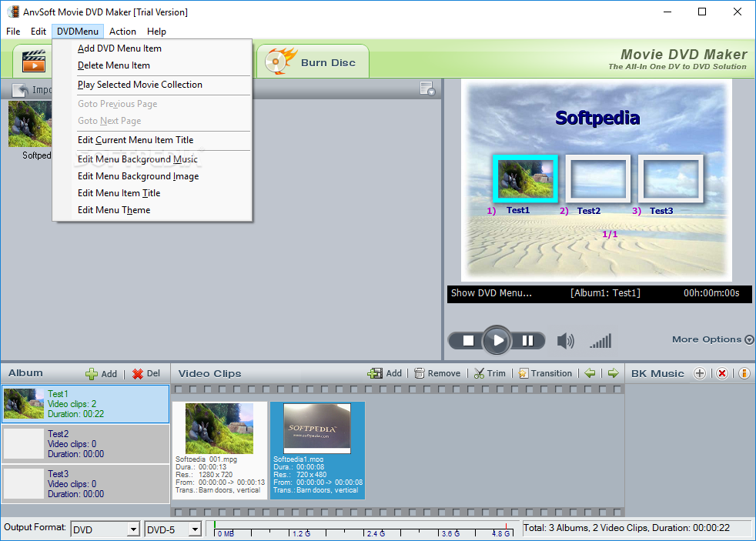756x541 pixels.
Task: Click Test1 thumbnail in DVD menu preview
Action: tap(526, 179)
